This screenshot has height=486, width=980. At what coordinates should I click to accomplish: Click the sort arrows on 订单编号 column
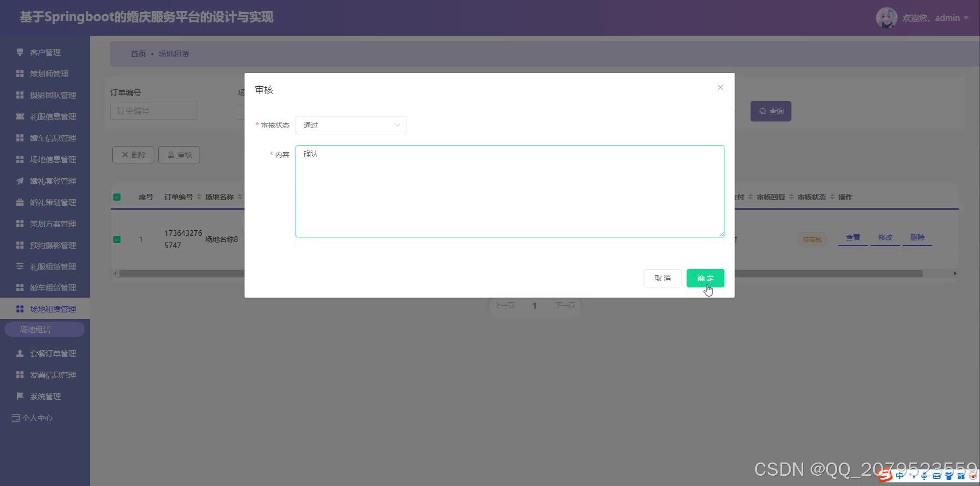coord(199,197)
